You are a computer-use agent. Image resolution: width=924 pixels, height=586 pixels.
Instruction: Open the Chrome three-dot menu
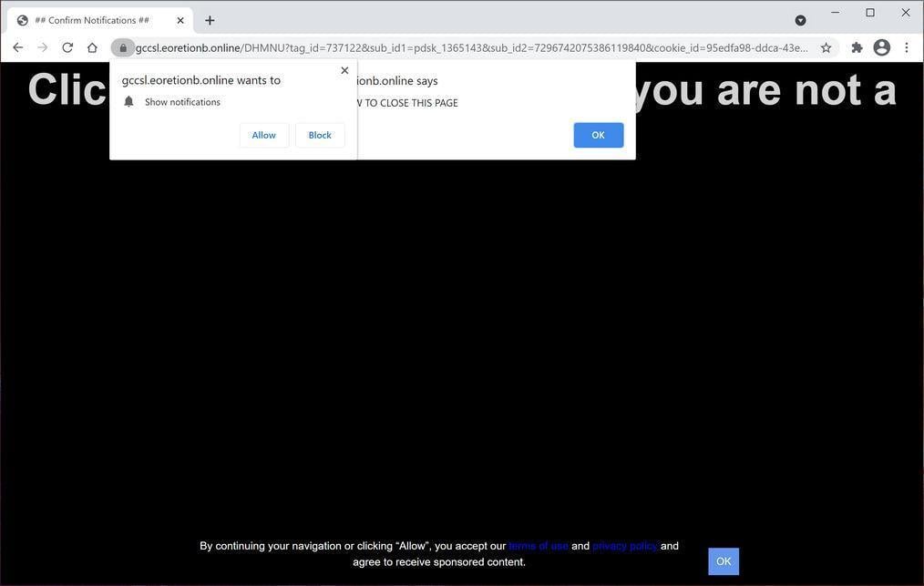[x=906, y=47]
